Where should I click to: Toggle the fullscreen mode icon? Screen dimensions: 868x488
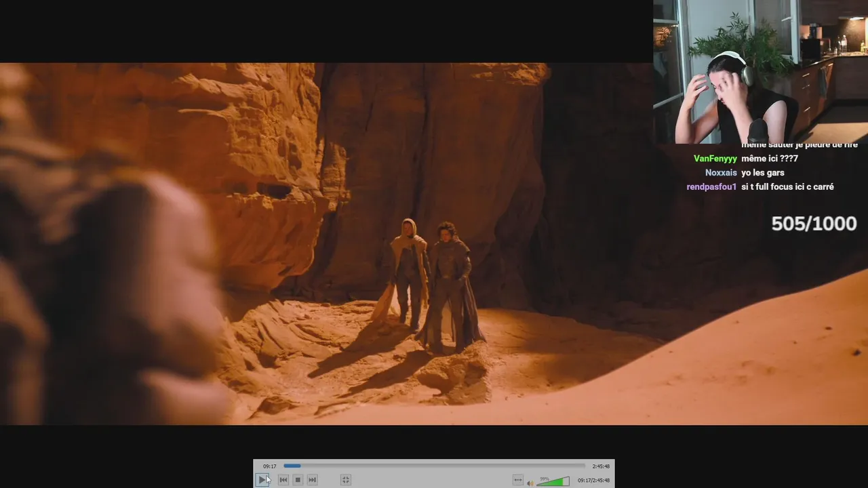coord(345,480)
